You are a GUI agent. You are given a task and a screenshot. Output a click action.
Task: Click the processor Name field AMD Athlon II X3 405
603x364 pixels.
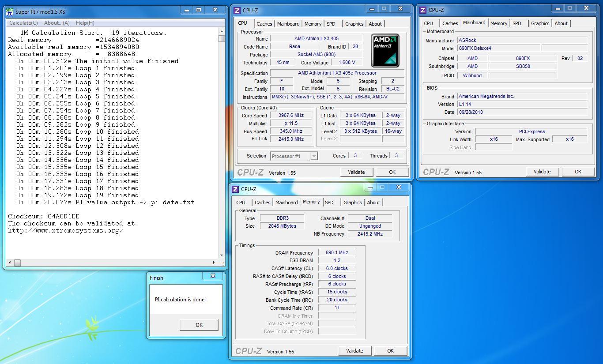pyautogui.click(x=317, y=38)
